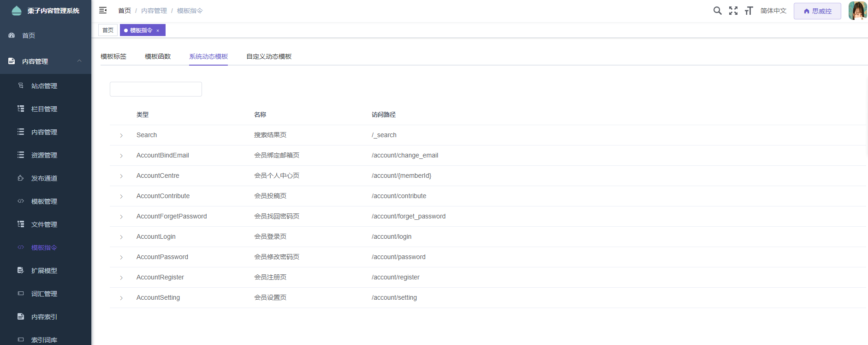
Task: Open 扩展模型 in the sidebar
Action: click(44, 271)
